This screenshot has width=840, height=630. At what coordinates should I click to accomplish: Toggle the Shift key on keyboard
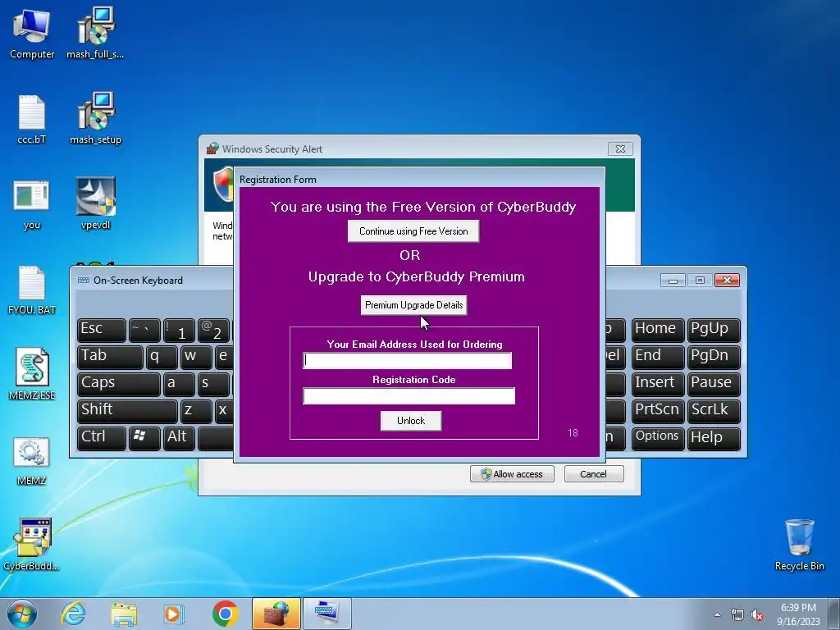click(x=127, y=410)
